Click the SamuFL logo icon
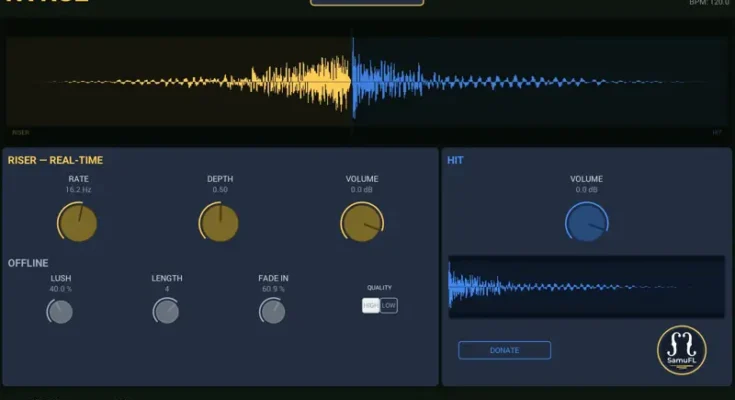Viewport: 735px width, 400px height. coord(682,350)
